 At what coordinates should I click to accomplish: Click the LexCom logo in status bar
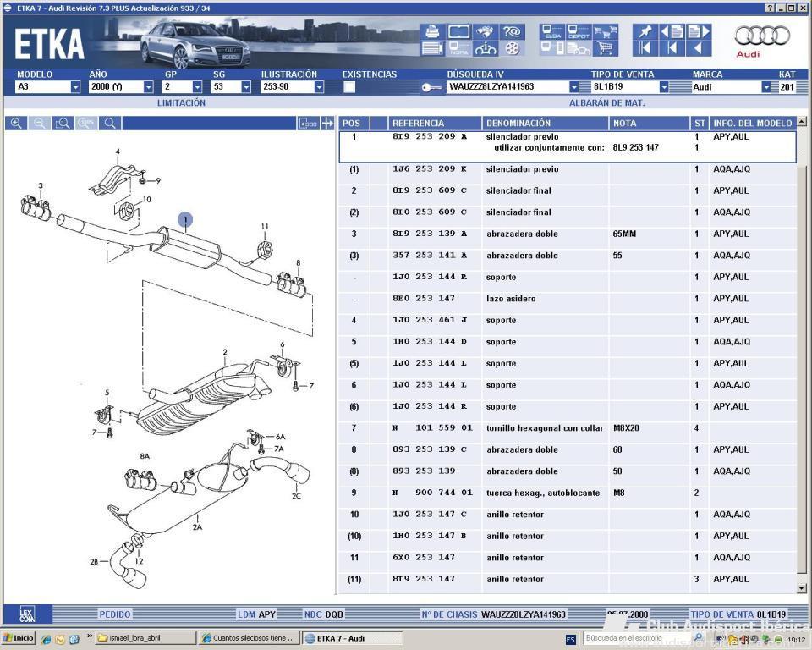pyautogui.click(x=27, y=614)
